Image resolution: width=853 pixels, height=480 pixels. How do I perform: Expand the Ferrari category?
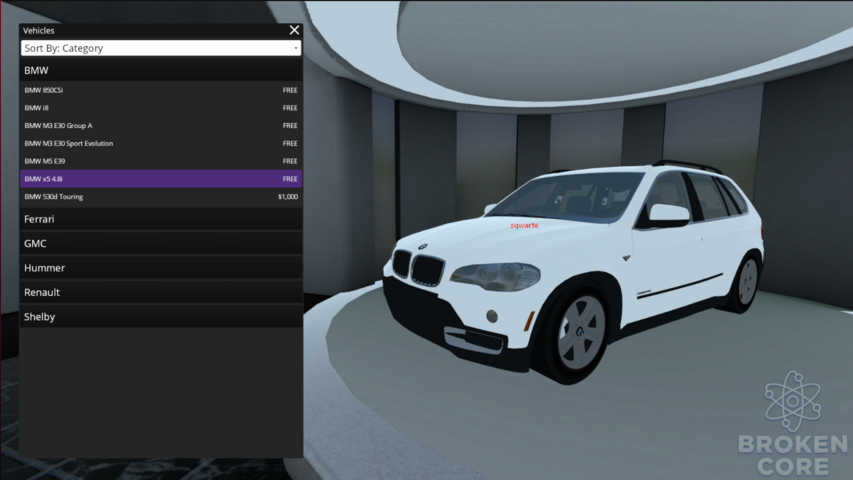pyautogui.click(x=161, y=219)
